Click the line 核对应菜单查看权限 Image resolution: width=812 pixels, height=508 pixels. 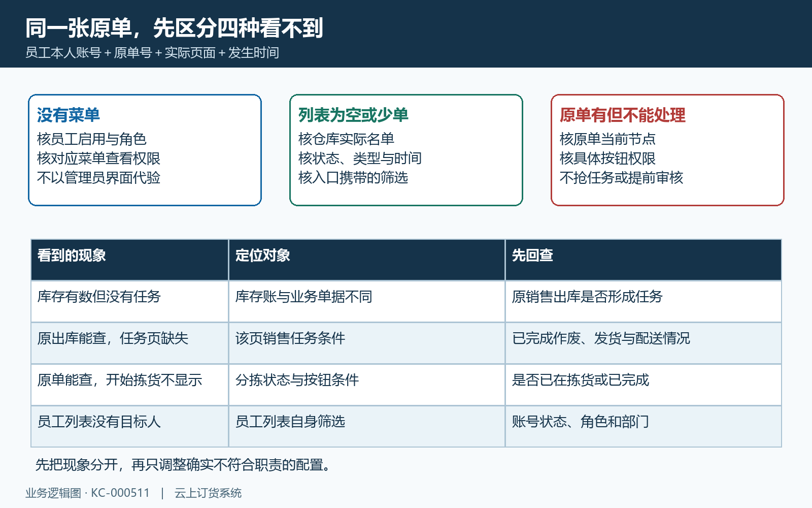(x=98, y=158)
